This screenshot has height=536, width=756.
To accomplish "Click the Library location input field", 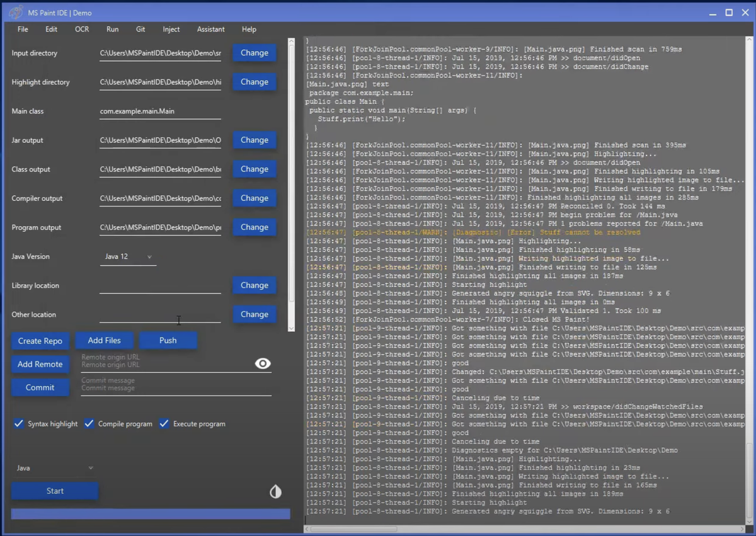I will (160, 285).
